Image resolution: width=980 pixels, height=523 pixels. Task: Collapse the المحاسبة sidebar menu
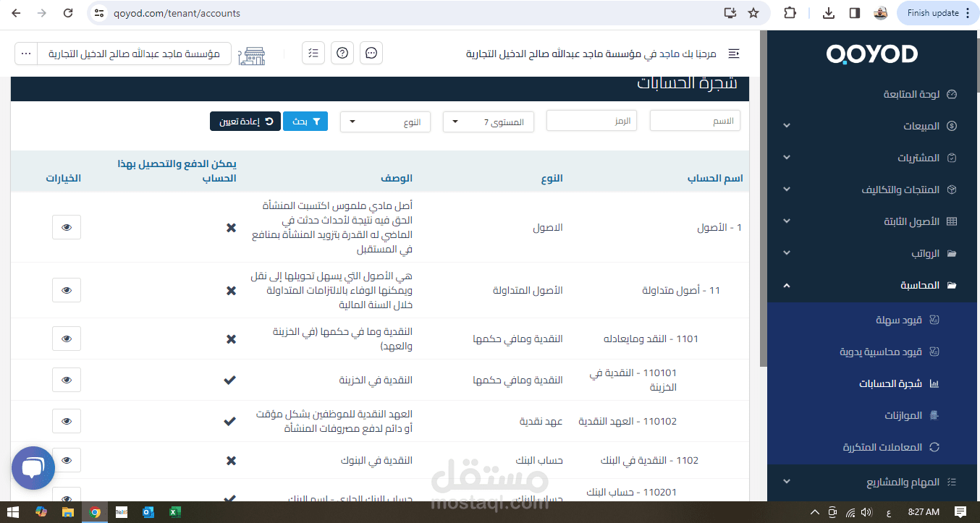(x=872, y=285)
